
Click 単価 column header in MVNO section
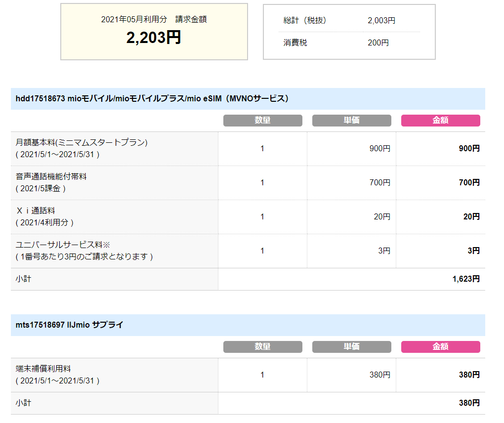352,120
